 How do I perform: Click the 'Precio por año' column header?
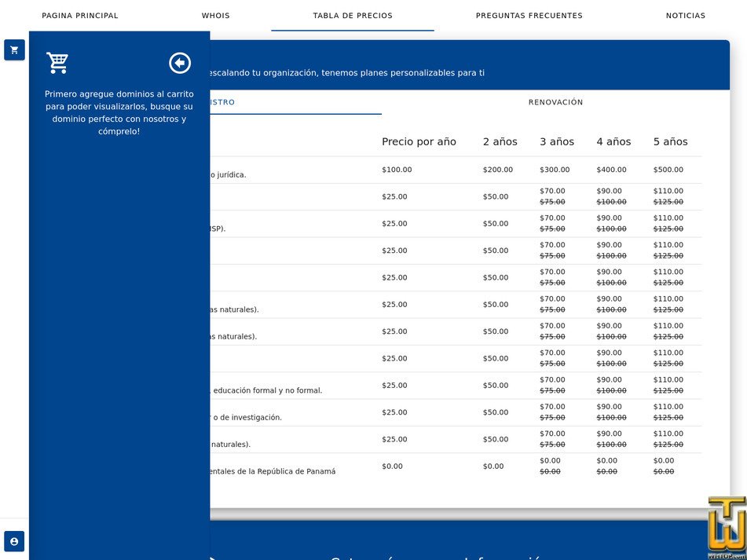click(x=419, y=141)
